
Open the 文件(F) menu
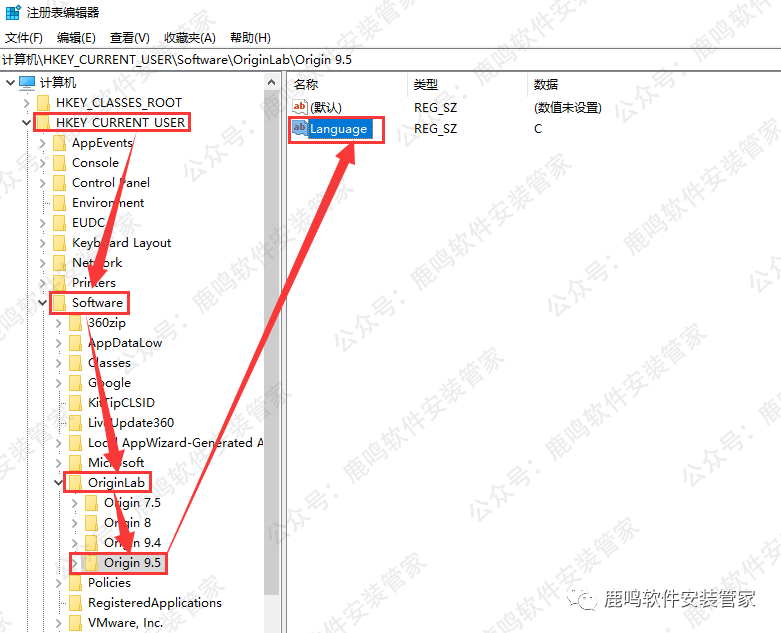point(24,38)
